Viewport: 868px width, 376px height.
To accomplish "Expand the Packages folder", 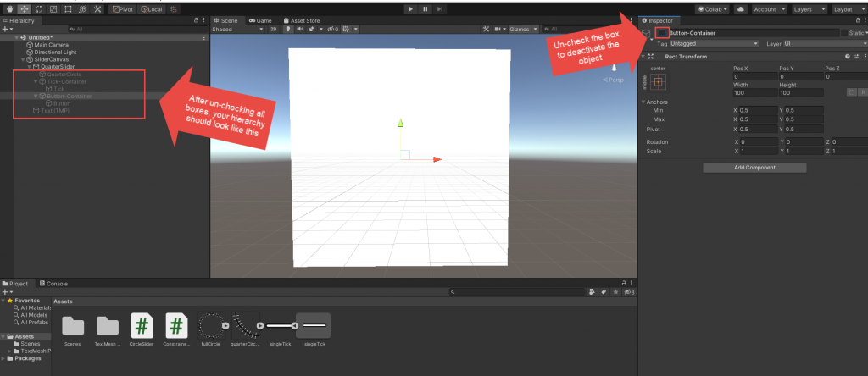I will (x=3, y=358).
